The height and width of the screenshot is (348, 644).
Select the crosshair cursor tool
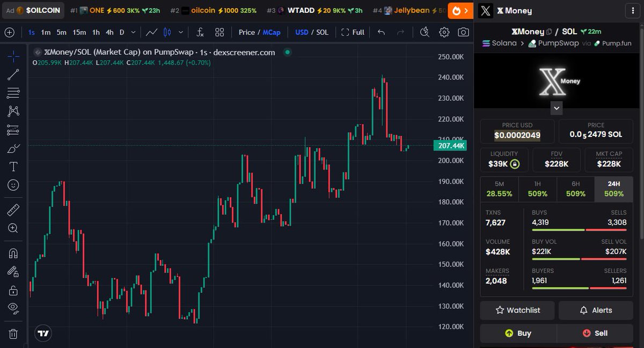pyautogui.click(x=13, y=55)
